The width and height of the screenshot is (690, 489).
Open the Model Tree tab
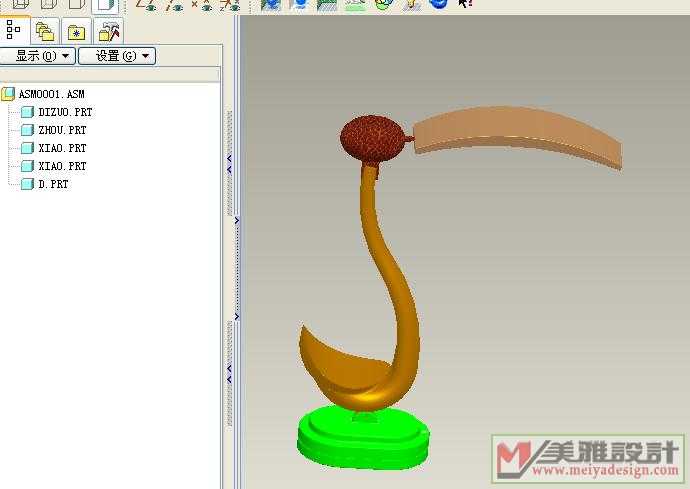(x=14, y=29)
